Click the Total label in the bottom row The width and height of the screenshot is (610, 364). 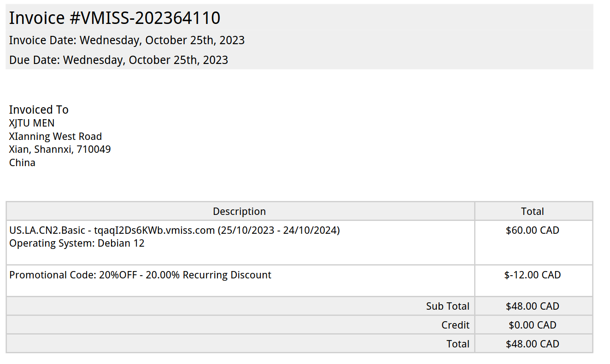coord(458,344)
